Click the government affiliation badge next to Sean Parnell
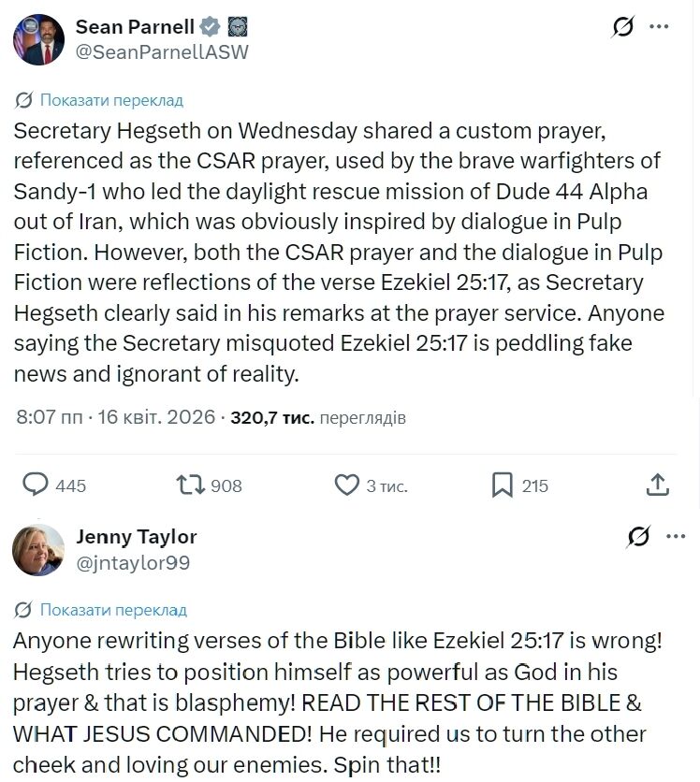The height and width of the screenshot is (782, 700). click(238, 27)
